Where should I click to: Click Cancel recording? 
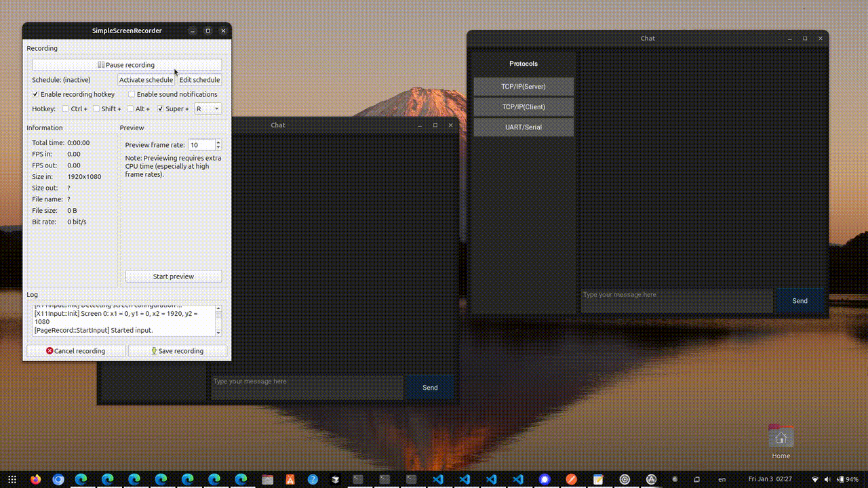[x=76, y=351]
